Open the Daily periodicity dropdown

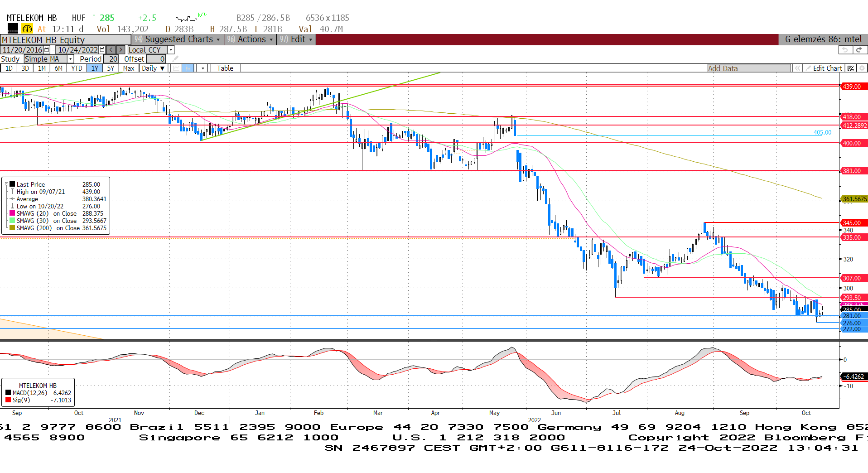(153, 68)
